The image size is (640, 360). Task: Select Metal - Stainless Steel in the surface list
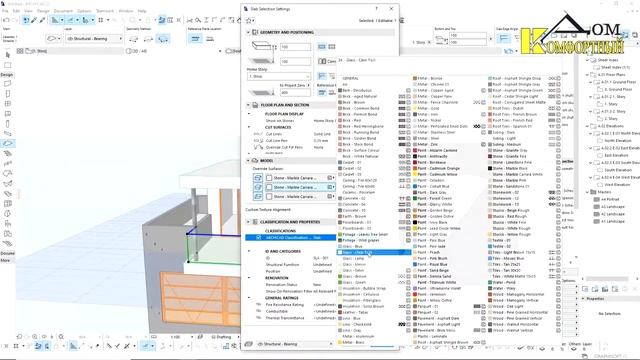(x=436, y=132)
